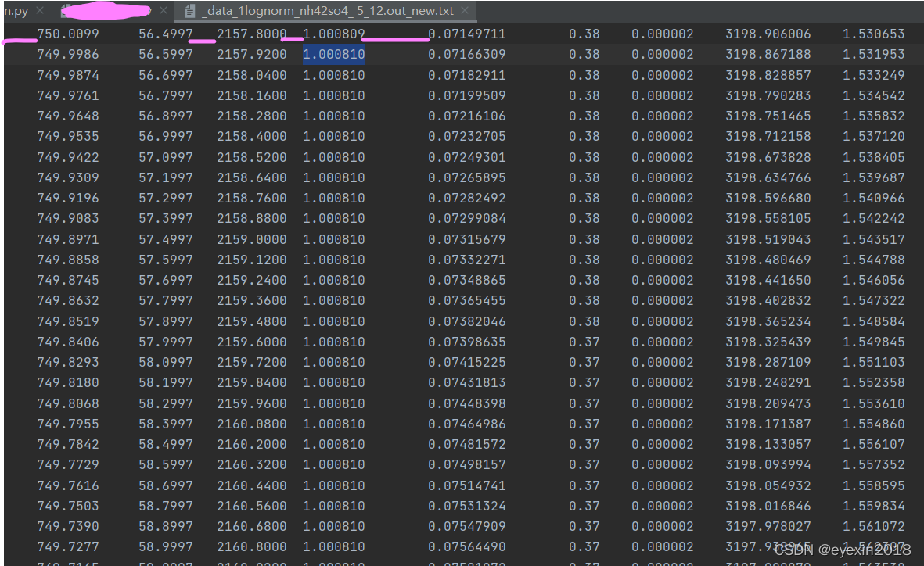The image size is (924, 566).
Task: Select the value 1.530653
Action: 873,34
